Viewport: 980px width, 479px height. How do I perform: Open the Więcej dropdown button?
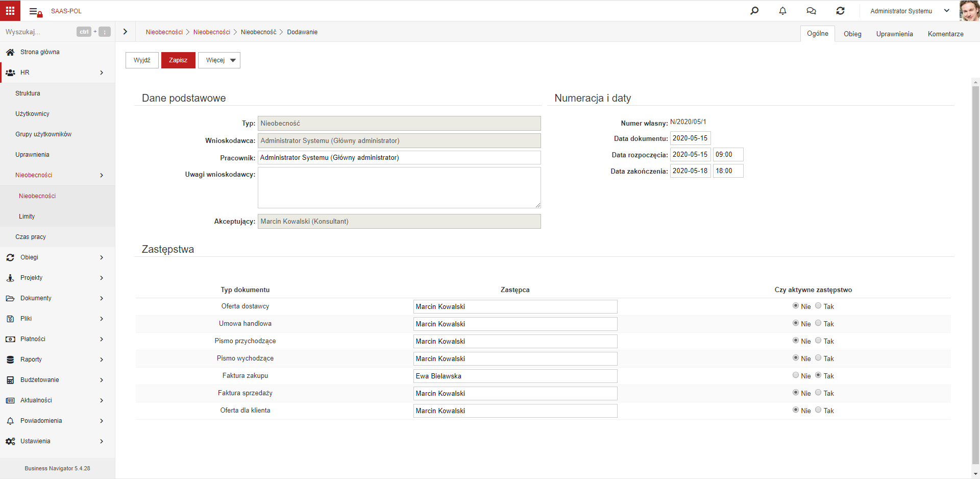[219, 60]
